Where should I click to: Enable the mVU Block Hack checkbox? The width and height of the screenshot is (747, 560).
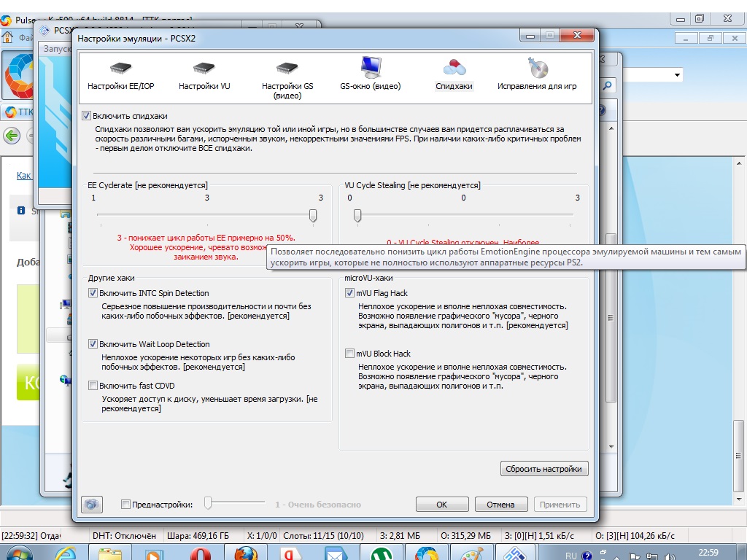point(349,354)
